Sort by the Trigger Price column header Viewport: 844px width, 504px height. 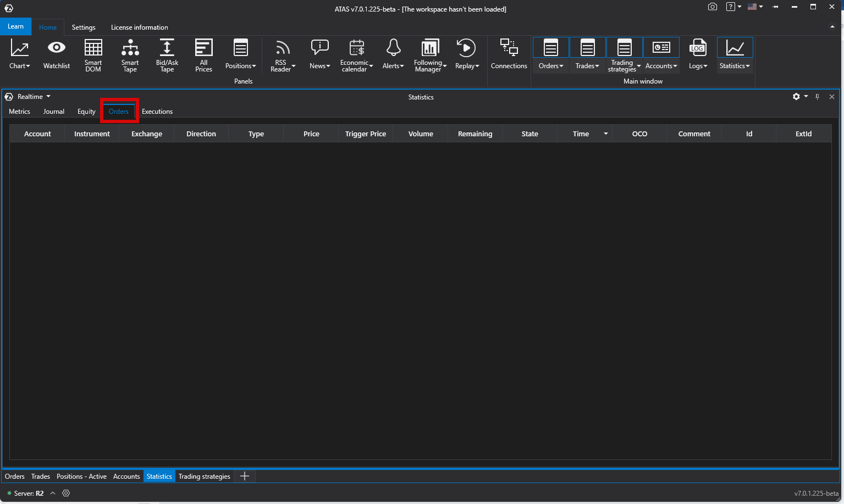coord(366,134)
